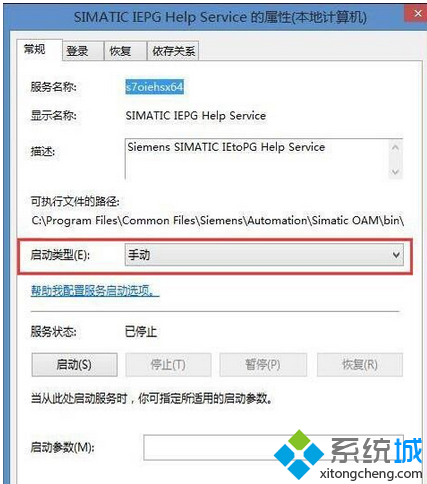Click description scrollbar down arrow
This screenshot has width=427, height=484.
pos(395,172)
